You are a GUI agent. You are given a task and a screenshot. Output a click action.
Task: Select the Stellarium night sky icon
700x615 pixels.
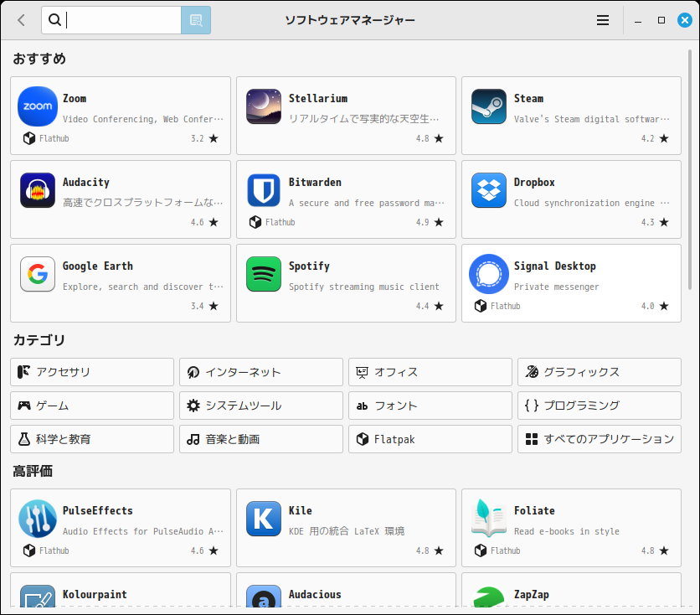click(264, 106)
